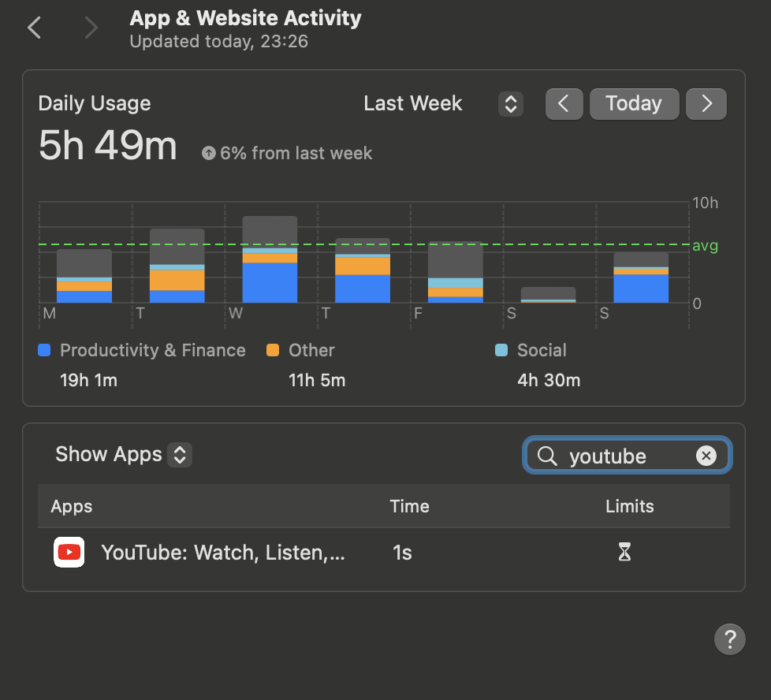
Task: Click the stepper chevrons next to Last Week
Action: (509, 103)
